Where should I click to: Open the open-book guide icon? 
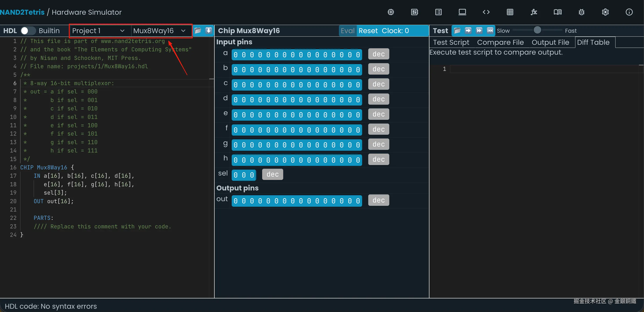point(557,12)
